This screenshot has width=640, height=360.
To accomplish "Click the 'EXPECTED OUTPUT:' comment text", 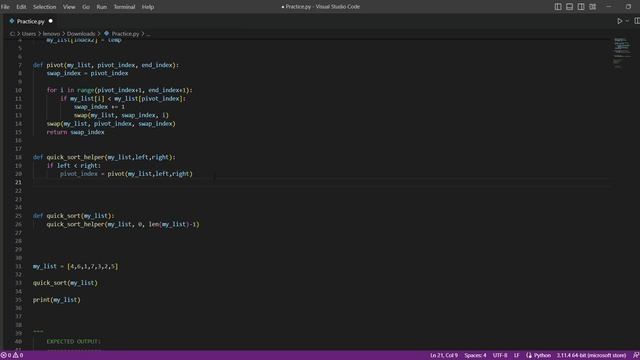I will point(73,341).
